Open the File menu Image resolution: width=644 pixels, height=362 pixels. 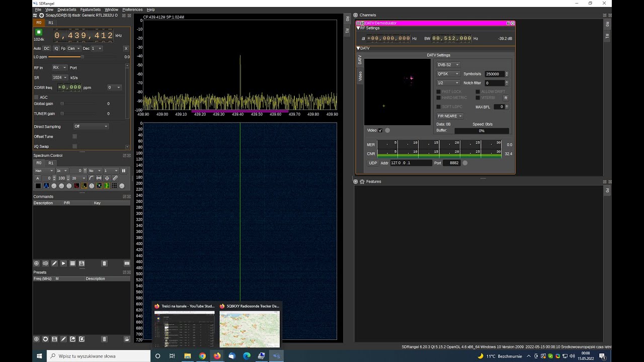[x=38, y=10]
